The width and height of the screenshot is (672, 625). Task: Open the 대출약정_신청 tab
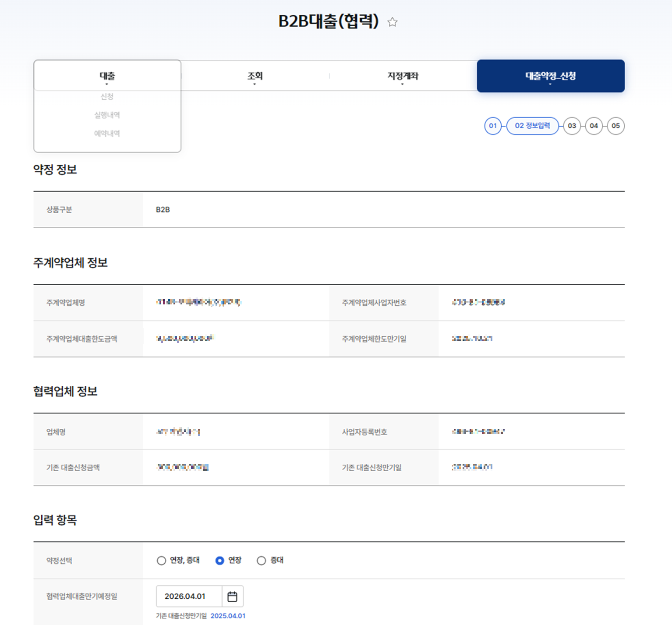coord(551,76)
